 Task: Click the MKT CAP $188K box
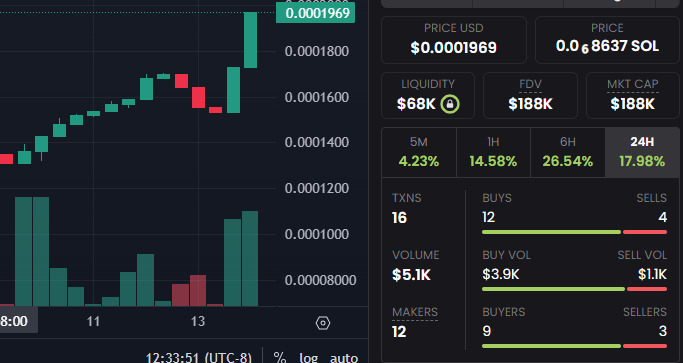632,95
